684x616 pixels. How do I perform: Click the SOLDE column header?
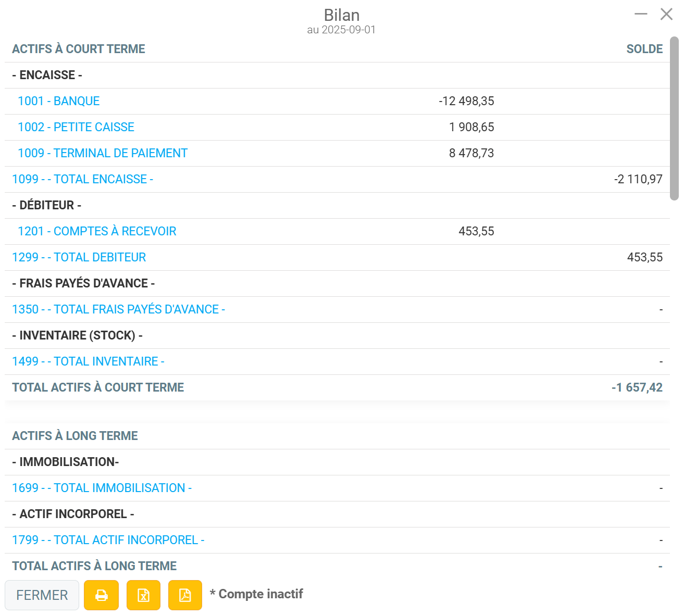point(644,49)
